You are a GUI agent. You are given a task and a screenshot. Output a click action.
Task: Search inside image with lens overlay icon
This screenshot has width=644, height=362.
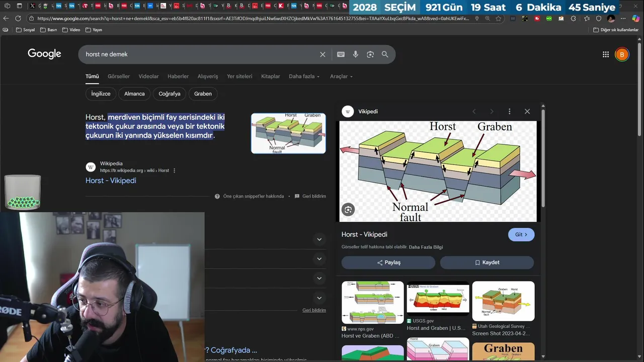348,210
